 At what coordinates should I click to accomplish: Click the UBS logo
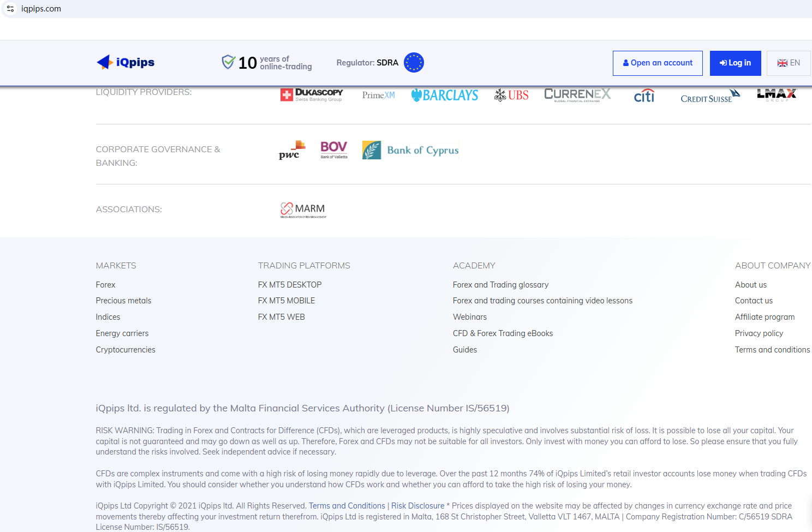(511, 95)
